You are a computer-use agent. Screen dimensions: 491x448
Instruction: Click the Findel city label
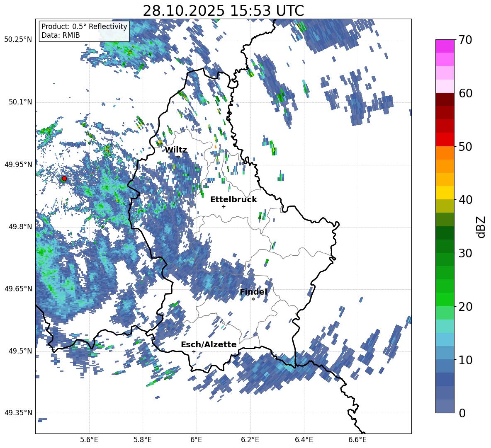point(253,292)
